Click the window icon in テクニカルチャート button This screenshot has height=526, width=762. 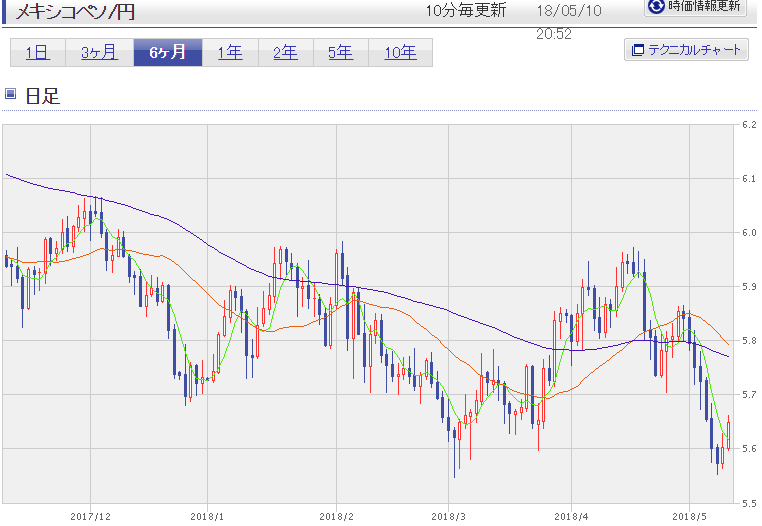click(637, 50)
